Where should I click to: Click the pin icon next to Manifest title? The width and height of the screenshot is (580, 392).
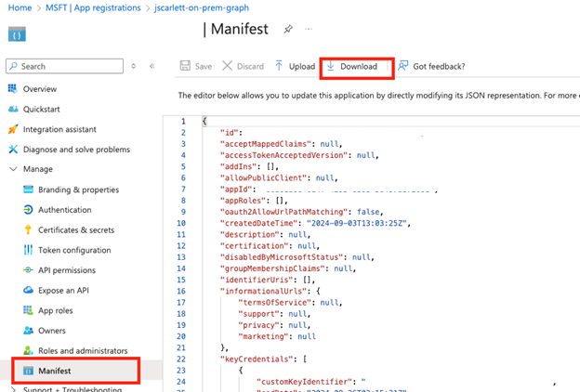pos(288,30)
